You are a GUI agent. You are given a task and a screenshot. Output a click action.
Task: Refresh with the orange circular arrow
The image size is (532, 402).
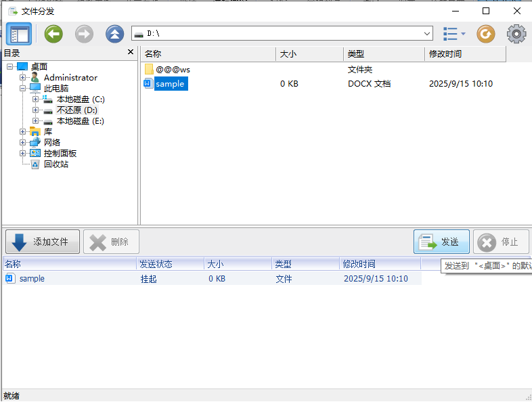click(486, 34)
